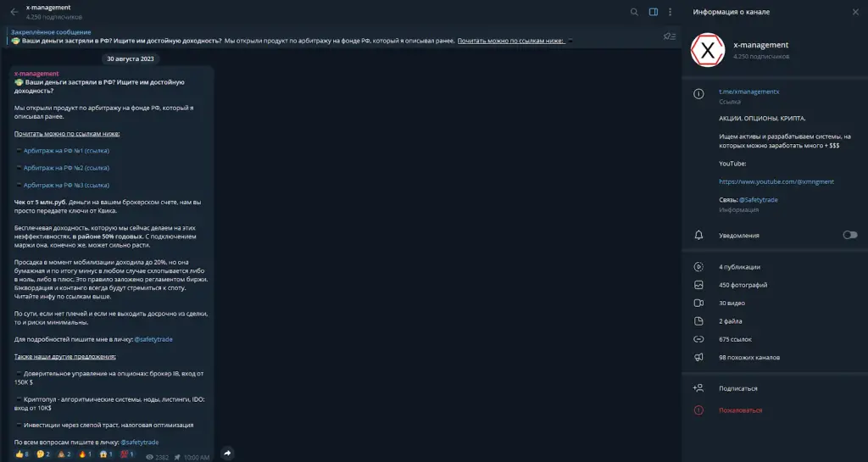
Task: Click the fire emoji reaction
Action: click(x=85, y=454)
